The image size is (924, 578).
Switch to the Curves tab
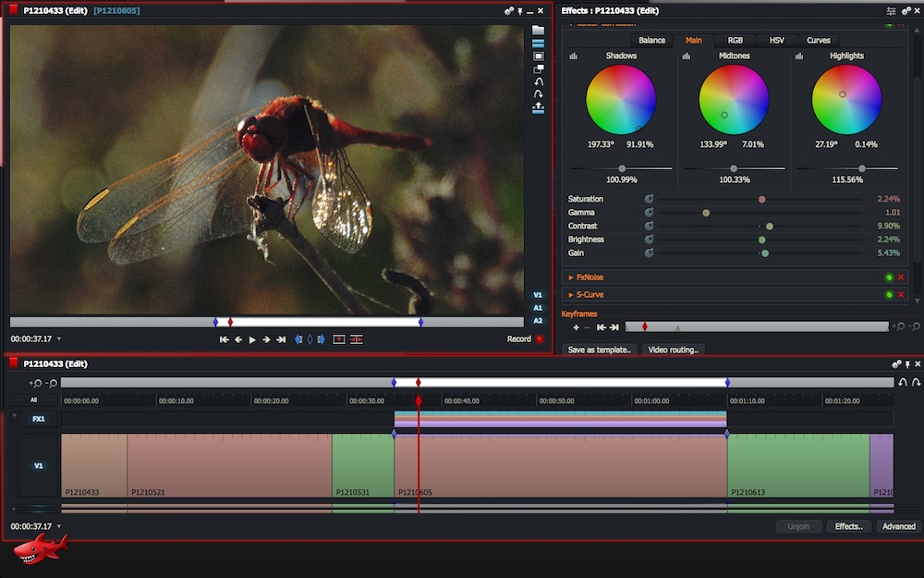[818, 41]
